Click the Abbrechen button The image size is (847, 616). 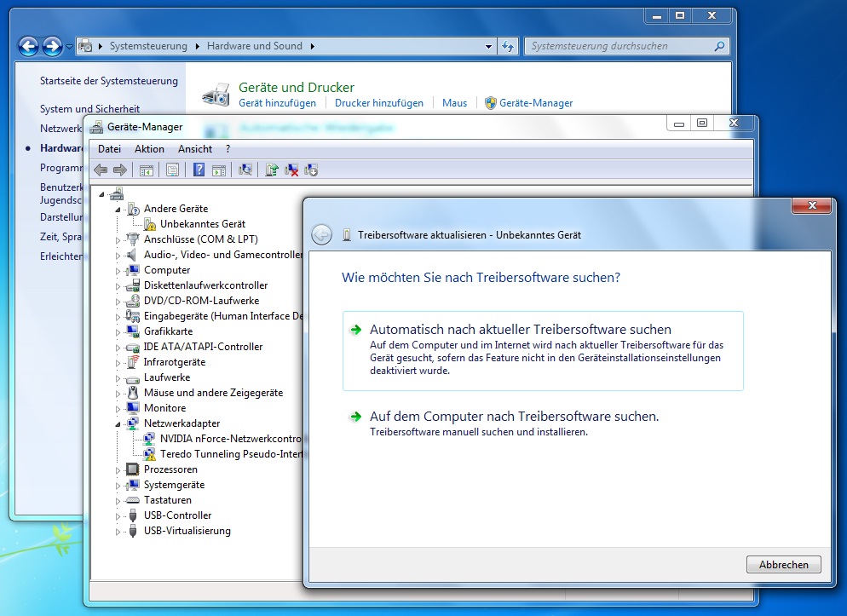point(783,565)
